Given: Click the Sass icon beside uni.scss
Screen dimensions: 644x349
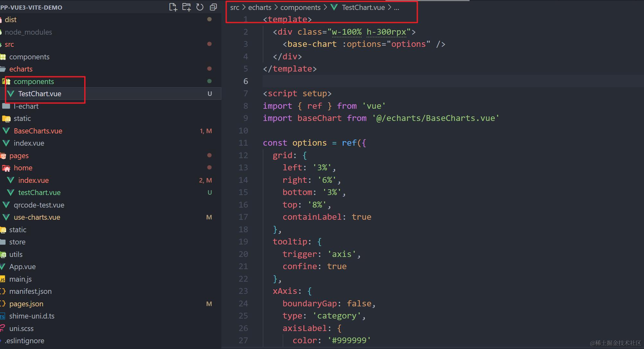Looking at the screenshot, I should tap(3, 328).
